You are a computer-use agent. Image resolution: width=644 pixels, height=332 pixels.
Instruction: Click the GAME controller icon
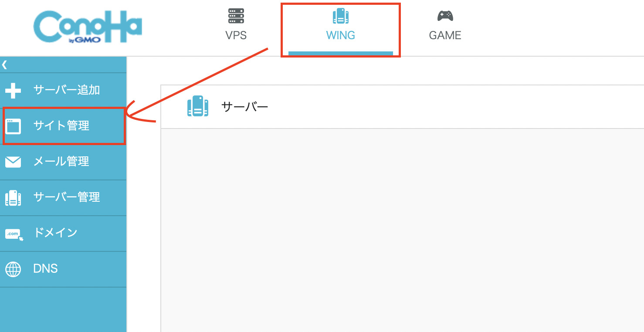point(445,16)
